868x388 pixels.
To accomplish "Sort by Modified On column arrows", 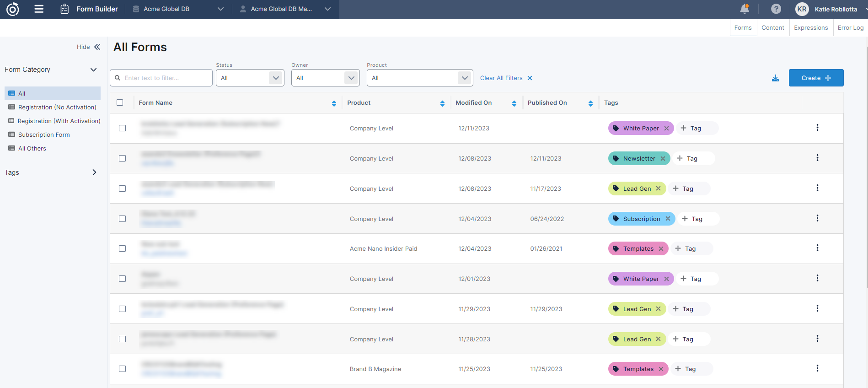I will tap(514, 103).
